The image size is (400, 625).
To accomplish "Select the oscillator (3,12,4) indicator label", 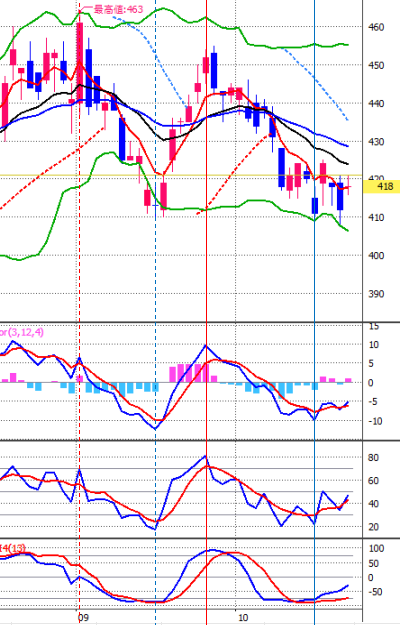I will [x=22, y=332].
